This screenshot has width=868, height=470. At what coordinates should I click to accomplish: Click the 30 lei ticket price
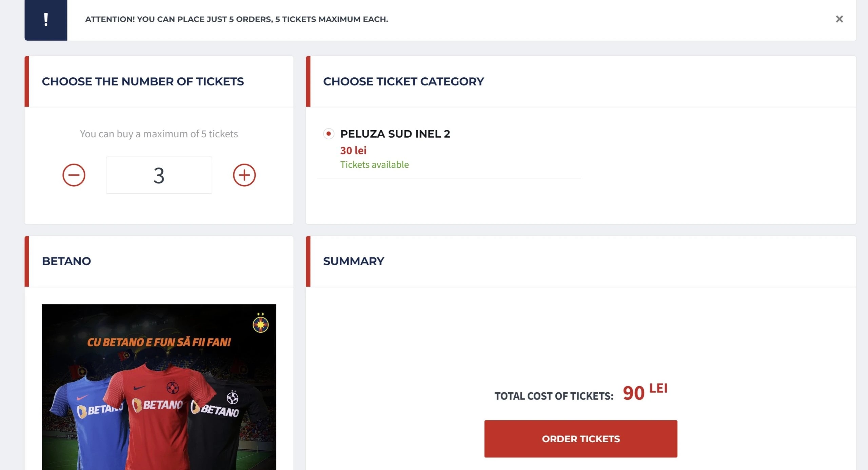point(353,150)
